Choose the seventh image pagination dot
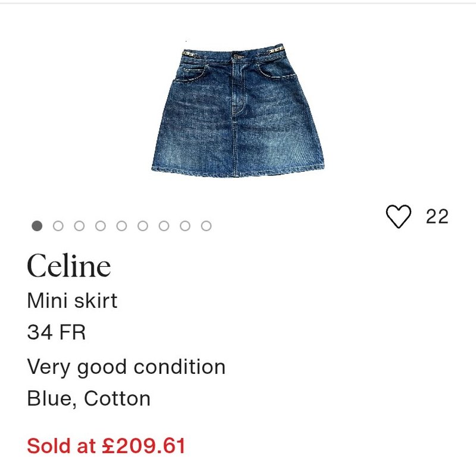The height and width of the screenshot is (469, 476). [x=164, y=226]
